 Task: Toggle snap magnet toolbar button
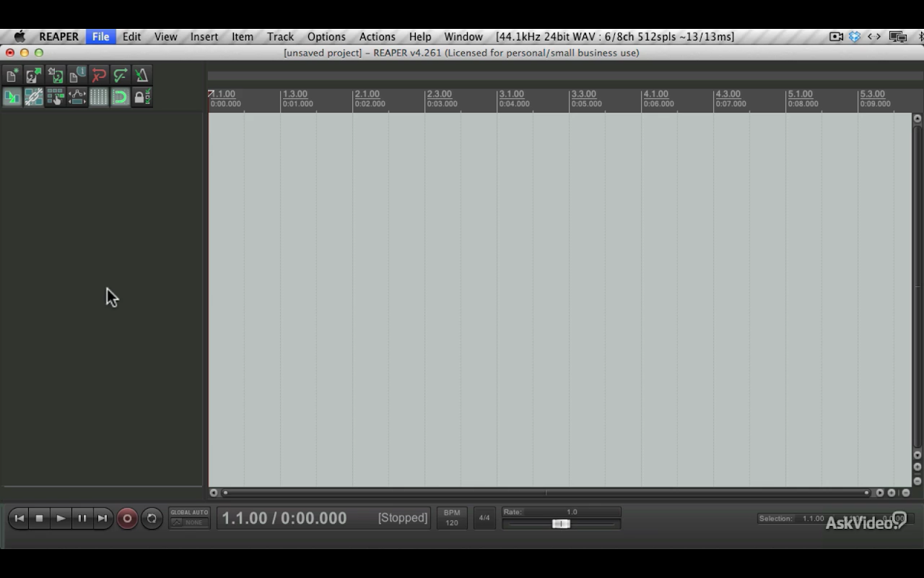coord(121,97)
